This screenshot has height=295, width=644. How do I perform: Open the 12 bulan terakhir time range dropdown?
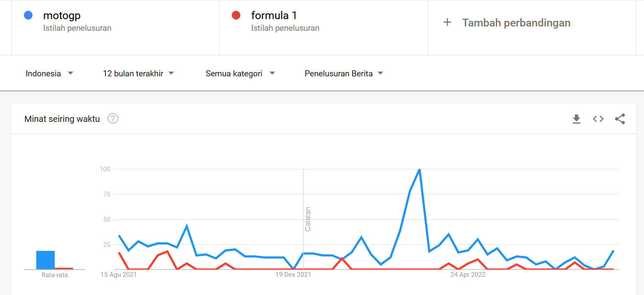pos(138,73)
